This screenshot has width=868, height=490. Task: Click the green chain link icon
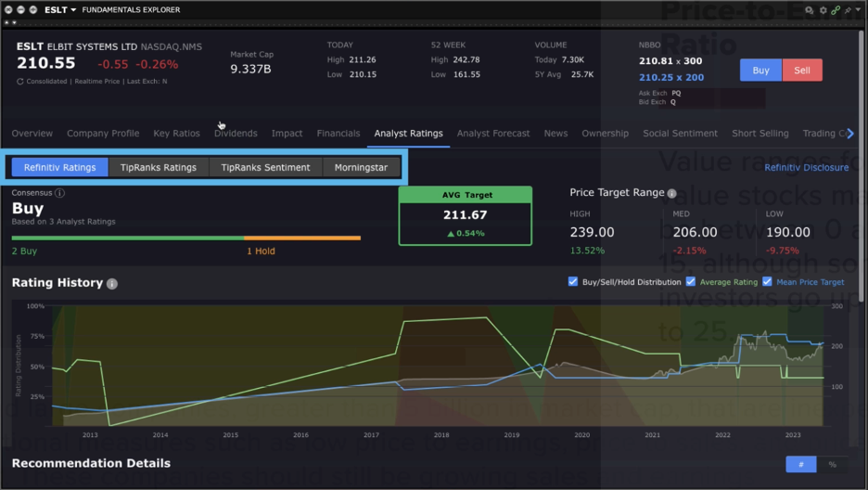click(x=836, y=10)
